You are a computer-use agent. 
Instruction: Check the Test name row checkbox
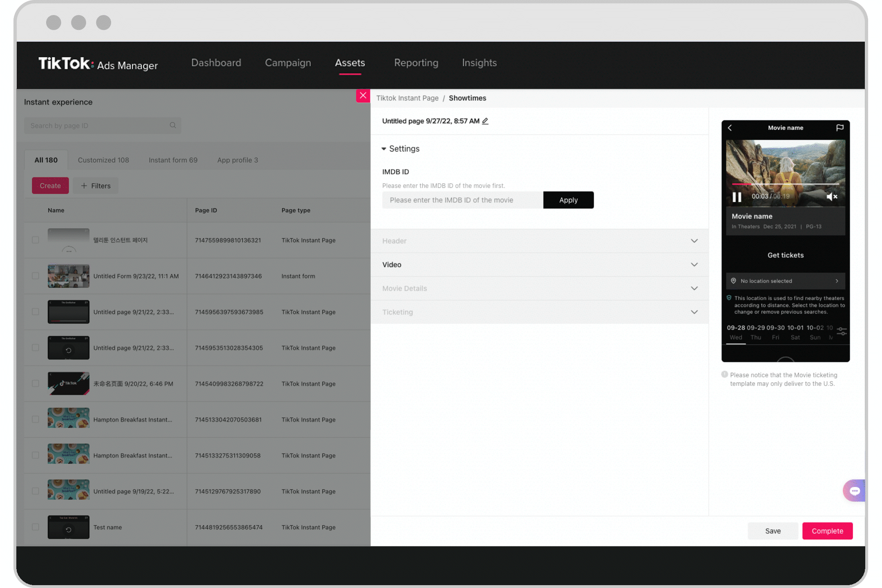(x=36, y=526)
